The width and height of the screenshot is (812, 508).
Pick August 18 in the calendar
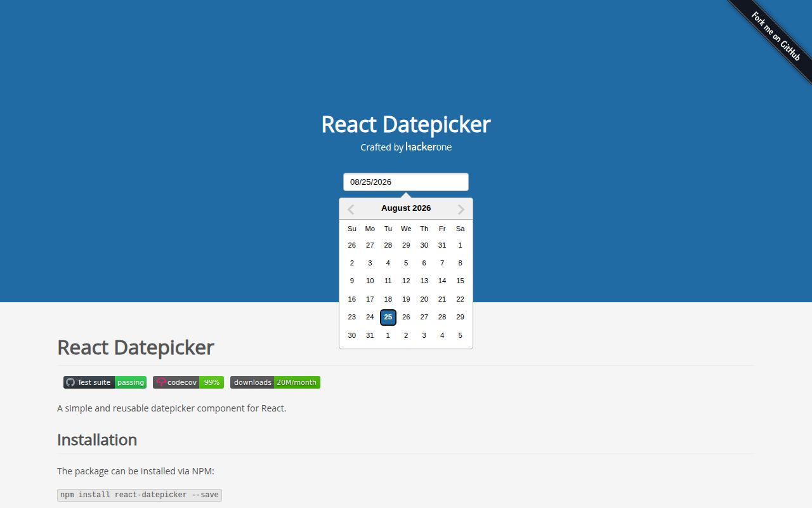point(388,299)
